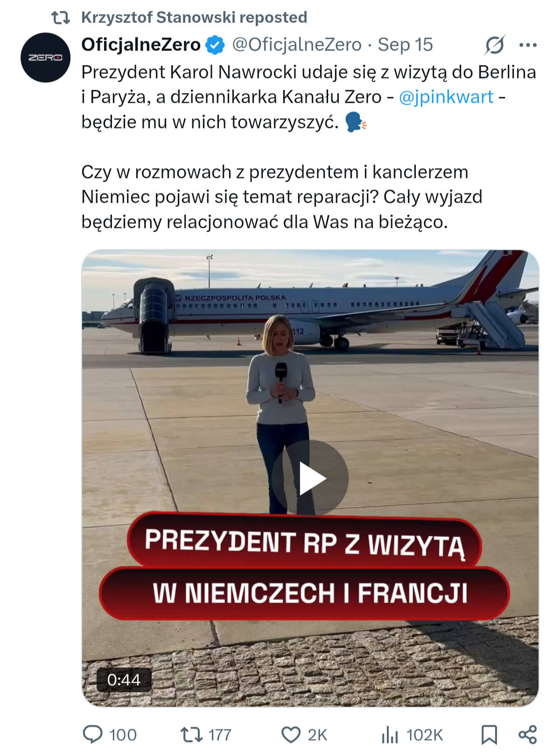Open the OficjalneZero display name

point(141,45)
